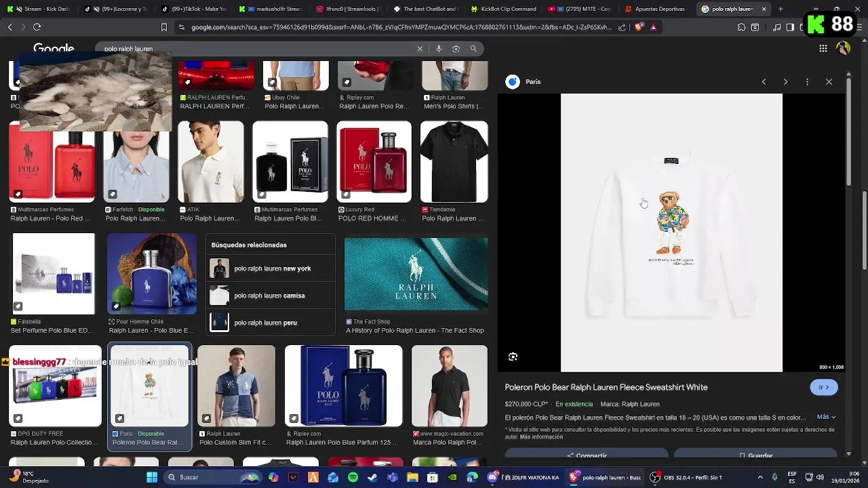Viewport: 868px width, 488px height.
Task: Switch to the M1TE YouTube tab
Action: [580, 9]
